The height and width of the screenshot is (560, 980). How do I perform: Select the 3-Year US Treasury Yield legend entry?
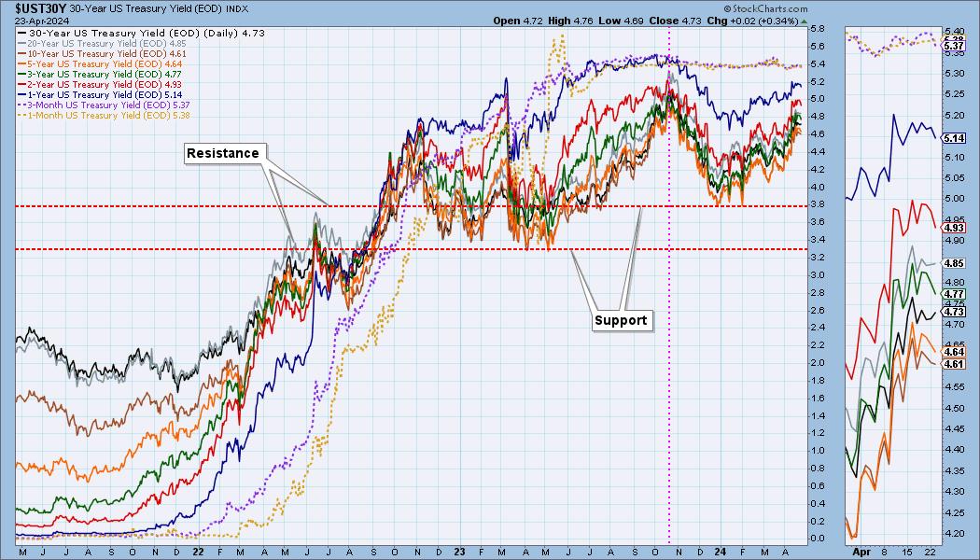(100, 75)
